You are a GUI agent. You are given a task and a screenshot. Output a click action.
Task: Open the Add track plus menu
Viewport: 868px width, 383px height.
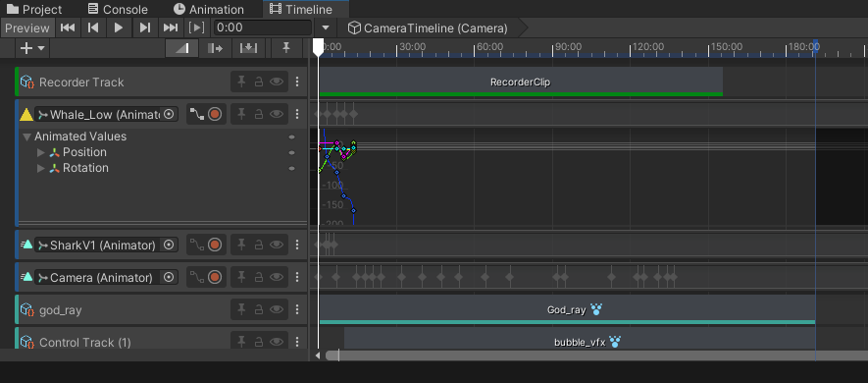pyautogui.click(x=33, y=49)
